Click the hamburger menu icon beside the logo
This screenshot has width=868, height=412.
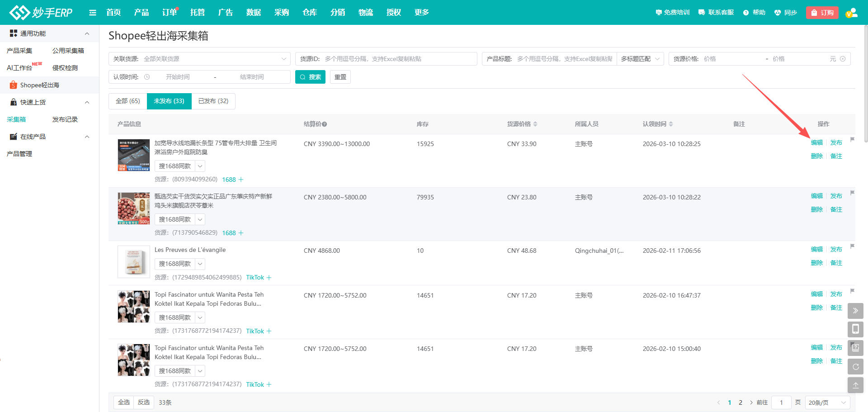coord(93,13)
